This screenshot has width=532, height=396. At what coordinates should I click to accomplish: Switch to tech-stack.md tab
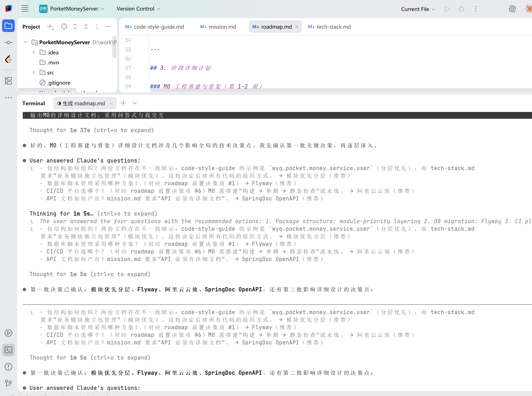point(329,27)
